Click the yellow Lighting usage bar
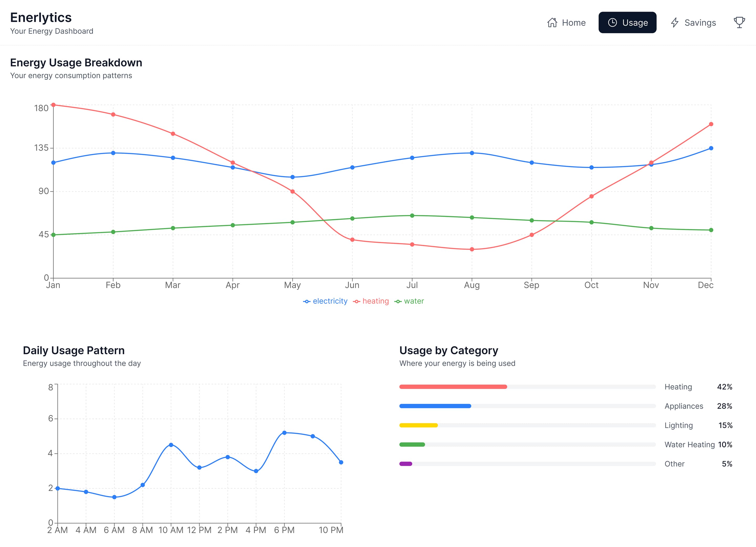This screenshot has width=756, height=547. point(418,425)
